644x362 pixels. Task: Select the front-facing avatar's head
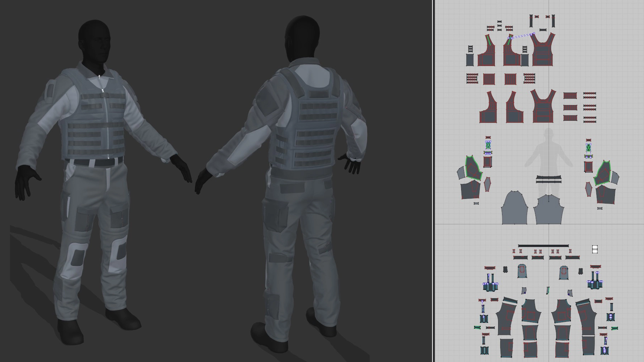[x=94, y=40]
